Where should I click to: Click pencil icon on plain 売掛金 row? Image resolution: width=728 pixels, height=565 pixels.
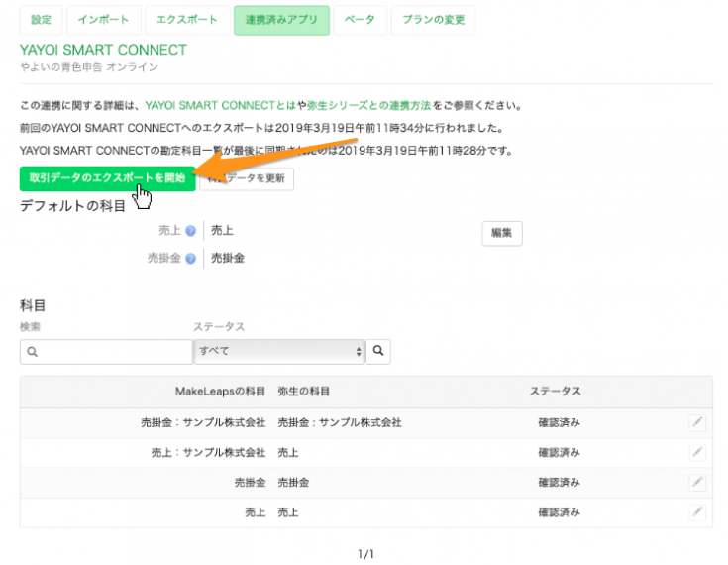tap(697, 483)
